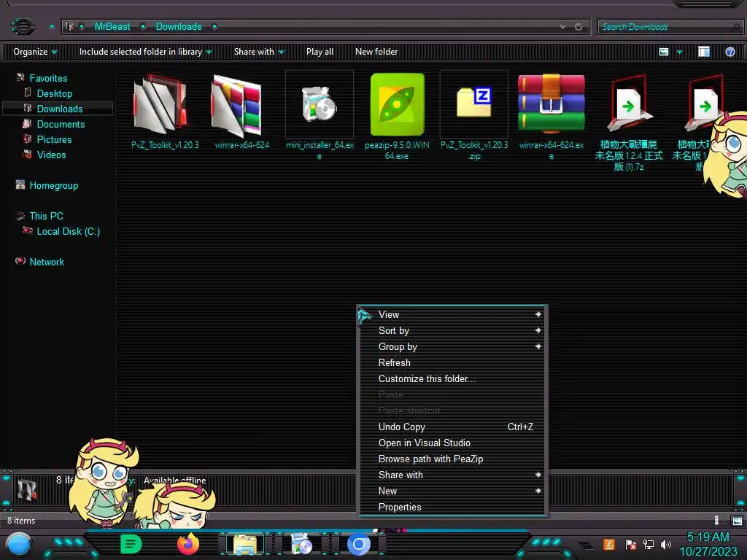Viewport: 747px width, 560px height.
Task: Click the Action Center flag tray icon
Action: [631, 544]
